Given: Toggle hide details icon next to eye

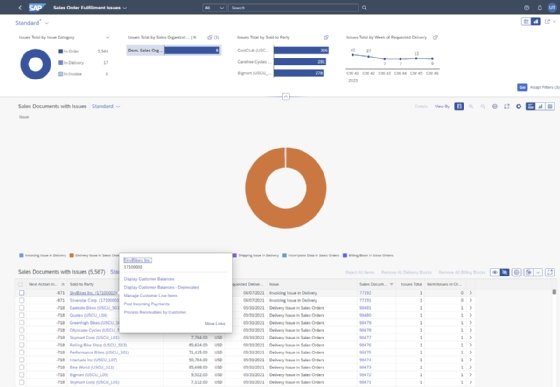Looking at the screenshot, I should click(504, 272).
